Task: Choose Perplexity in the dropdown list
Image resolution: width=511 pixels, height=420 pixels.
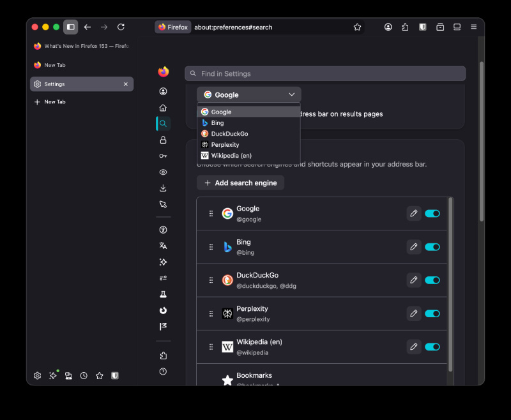Action: 248,144
